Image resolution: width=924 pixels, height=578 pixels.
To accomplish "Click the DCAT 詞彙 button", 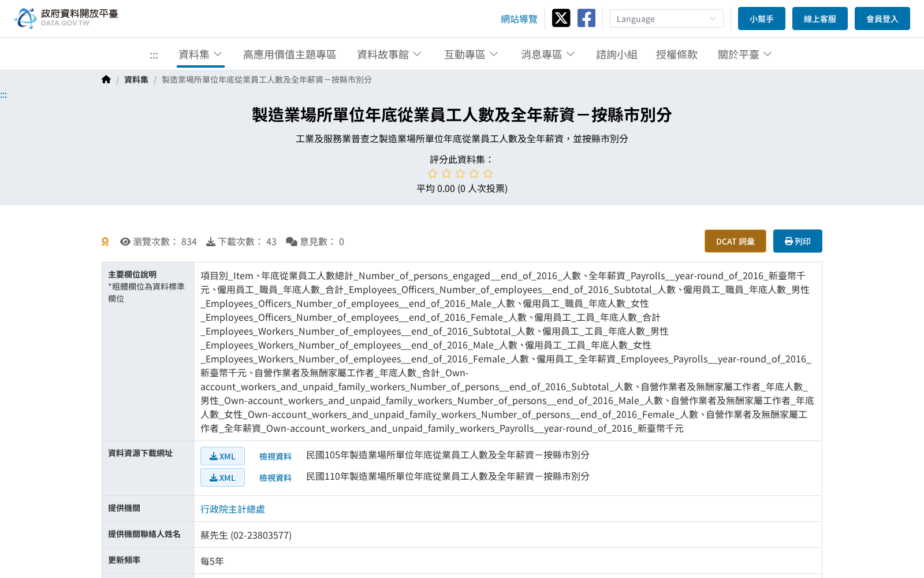I will [x=735, y=241].
